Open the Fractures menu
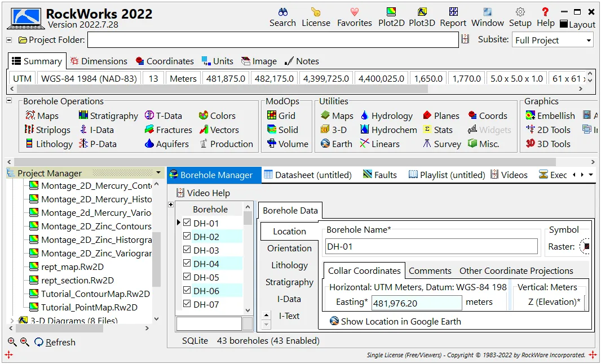The image size is (601, 364). [x=168, y=130]
